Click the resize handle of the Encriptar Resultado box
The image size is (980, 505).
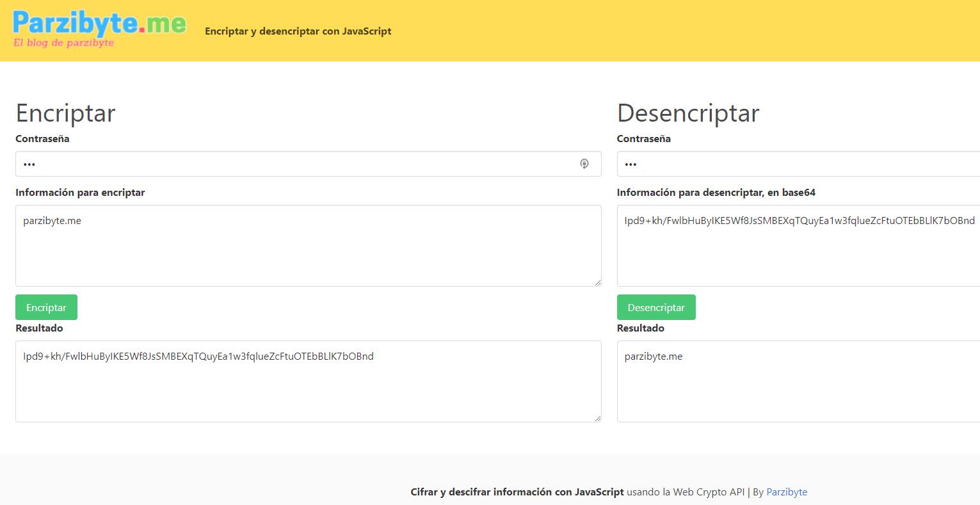(597, 418)
